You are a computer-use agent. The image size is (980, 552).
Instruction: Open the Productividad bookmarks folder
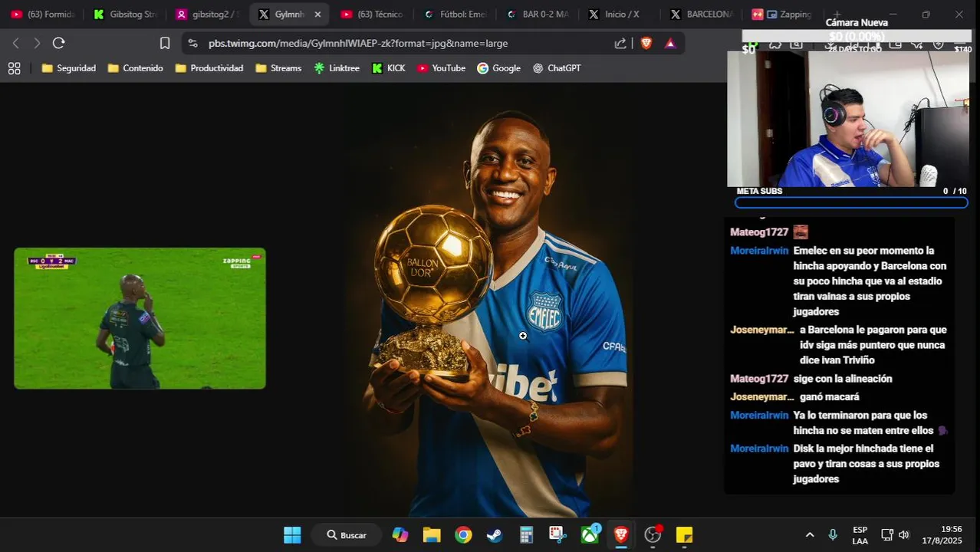[x=209, y=68]
